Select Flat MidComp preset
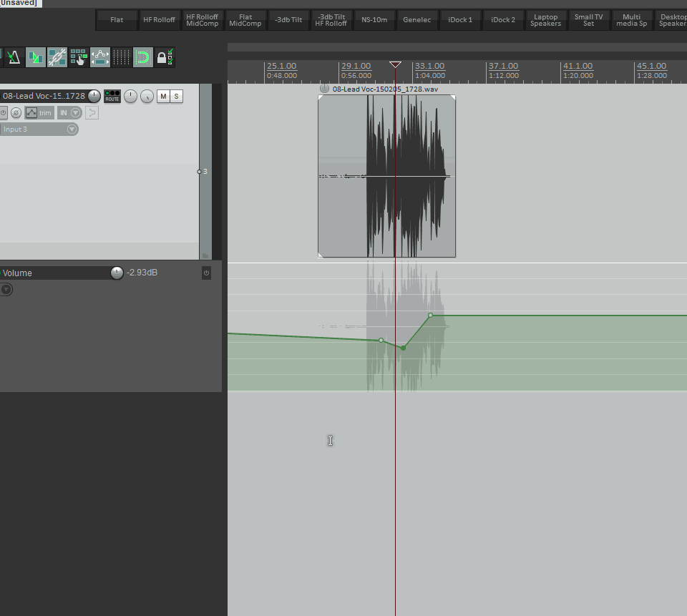This screenshot has width=687, height=616. tap(245, 20)
